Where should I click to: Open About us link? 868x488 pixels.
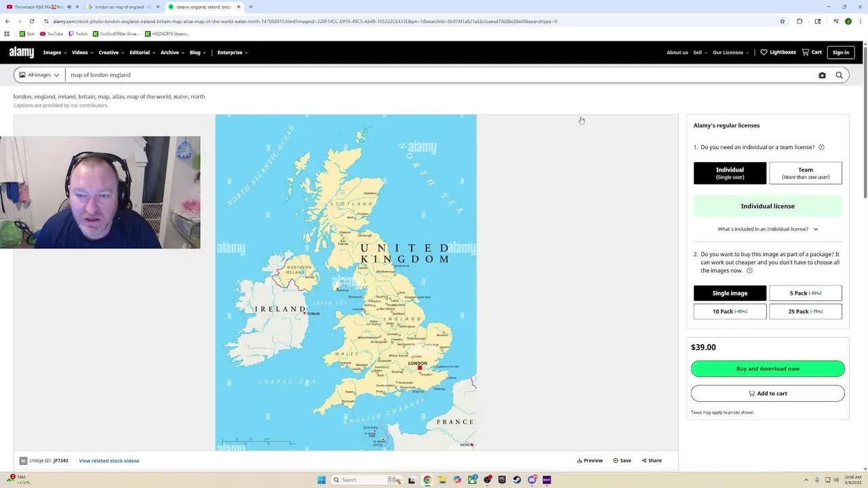pyautogui.click(x=677, y=52)
